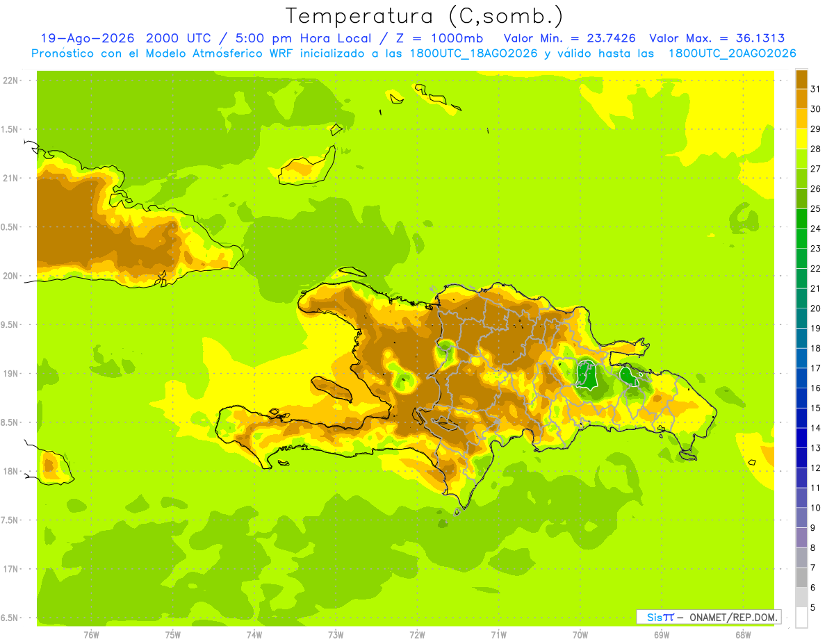834x644 pixels.
Task: Click the legend value "24"
Action: coord(816,229)
